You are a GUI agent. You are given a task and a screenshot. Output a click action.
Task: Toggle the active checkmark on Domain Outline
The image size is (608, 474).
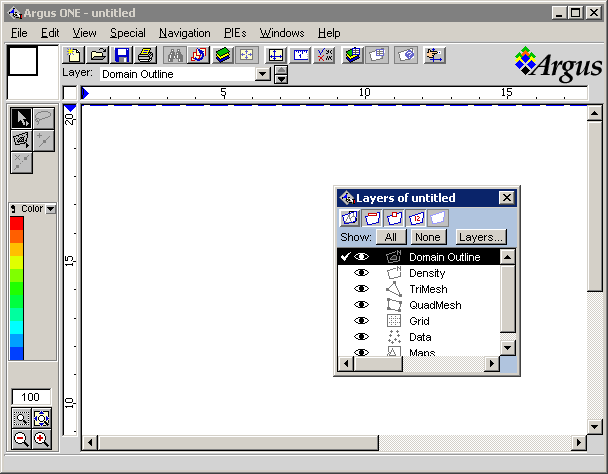(345, 256)
